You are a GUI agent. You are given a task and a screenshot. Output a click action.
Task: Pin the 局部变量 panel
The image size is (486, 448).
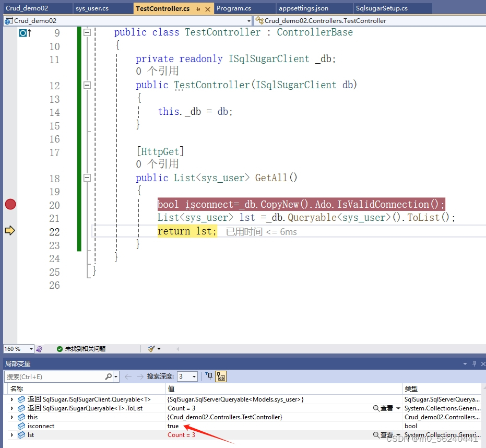(474, 363)
